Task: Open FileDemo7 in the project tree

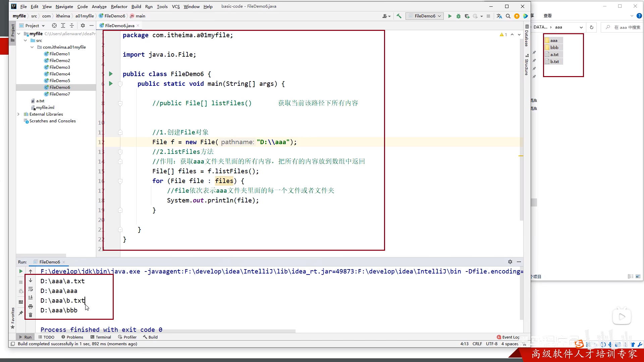Action: 60,94
